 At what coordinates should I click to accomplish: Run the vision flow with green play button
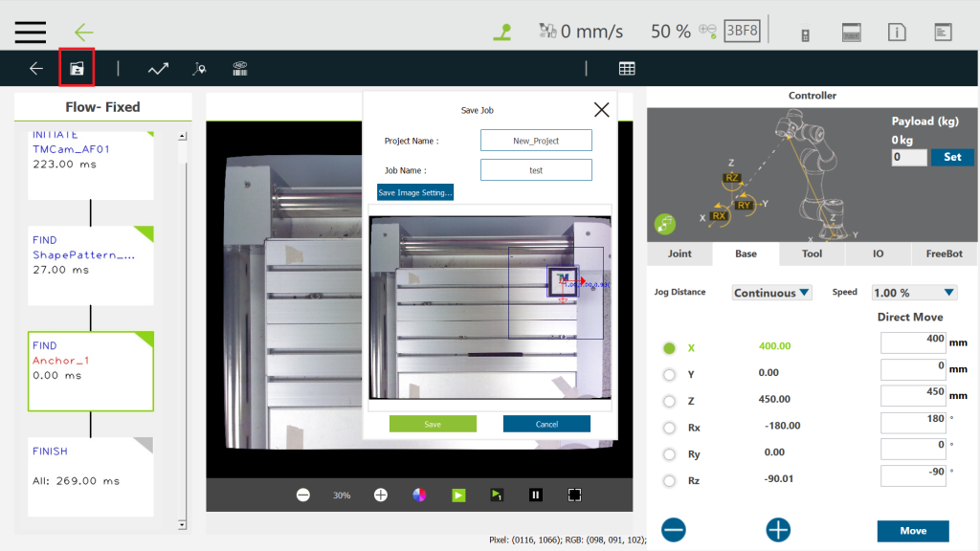[x=458, y=495]
